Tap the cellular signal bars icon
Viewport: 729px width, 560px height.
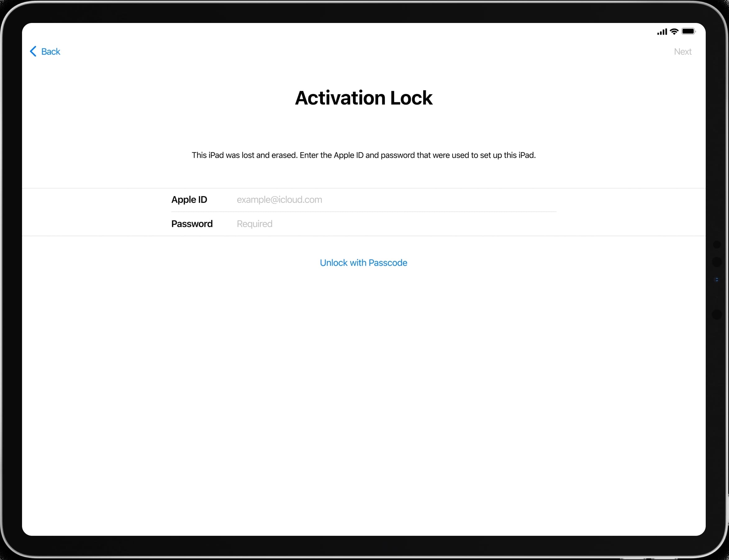662,32
